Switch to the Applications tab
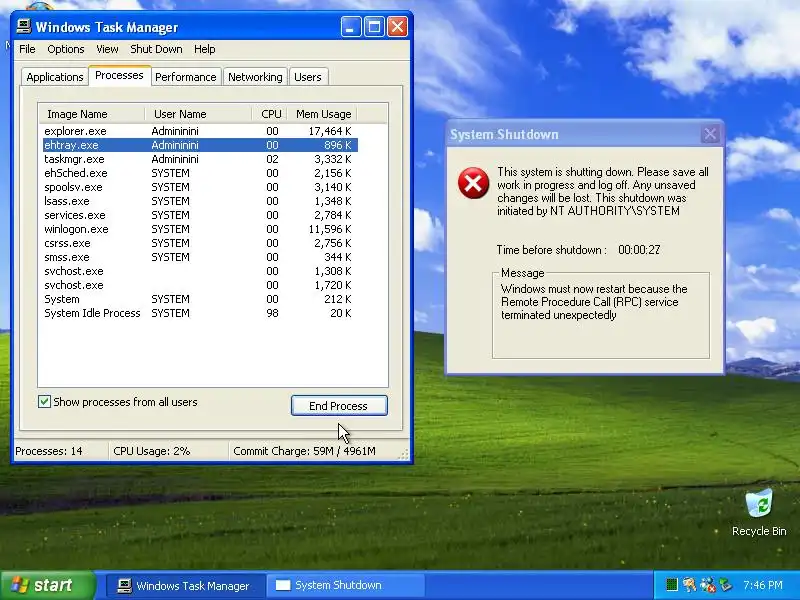 click(x=55, y=77)
